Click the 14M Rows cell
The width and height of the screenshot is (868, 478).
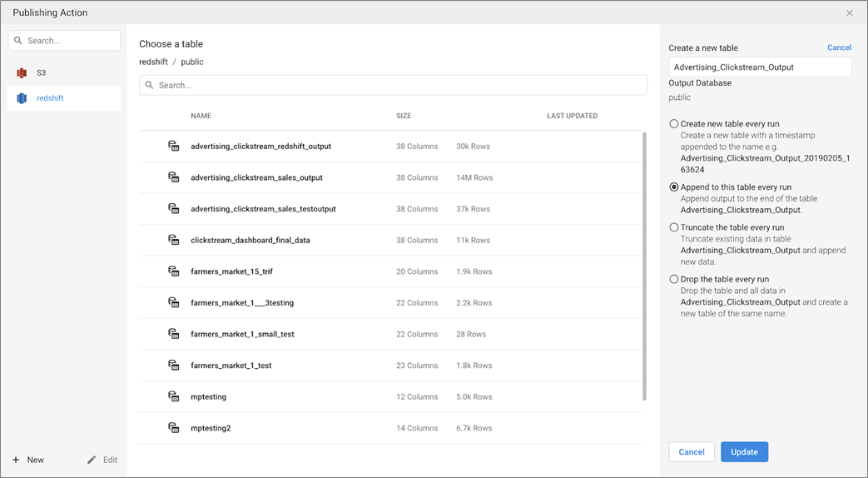tap(474, 177)
